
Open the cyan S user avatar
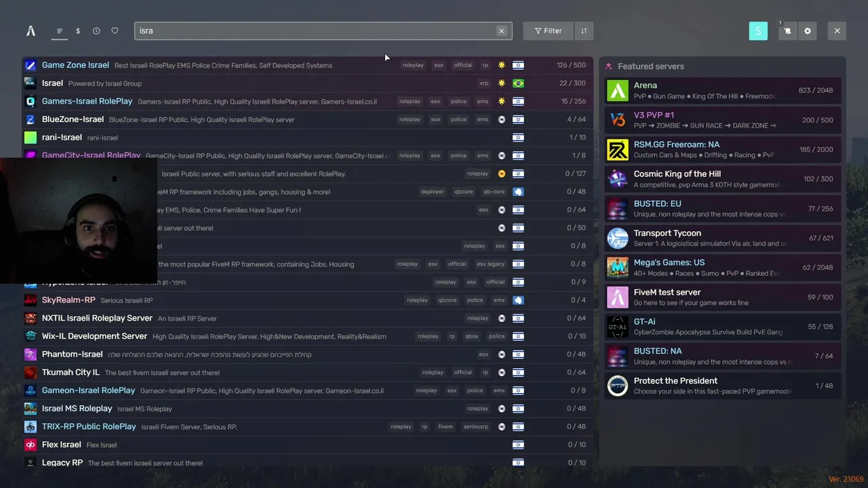pos(758,30)
